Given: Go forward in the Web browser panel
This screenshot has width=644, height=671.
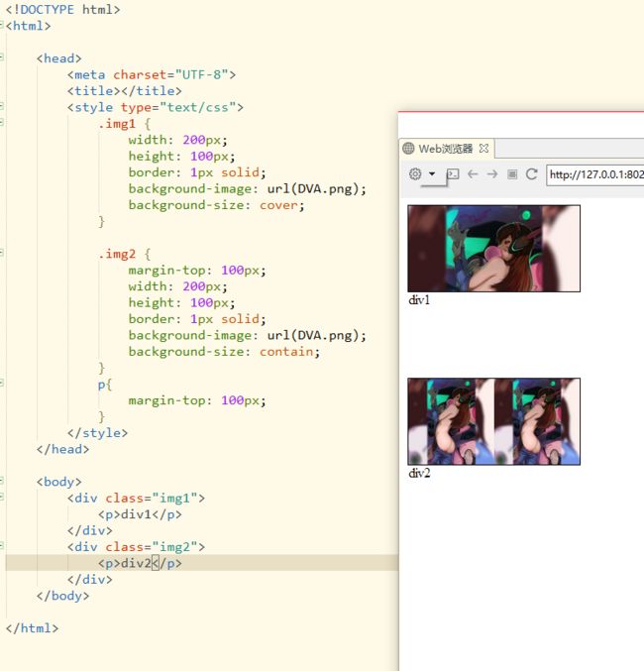Looking at the screenshot, I should pos(492,174).
